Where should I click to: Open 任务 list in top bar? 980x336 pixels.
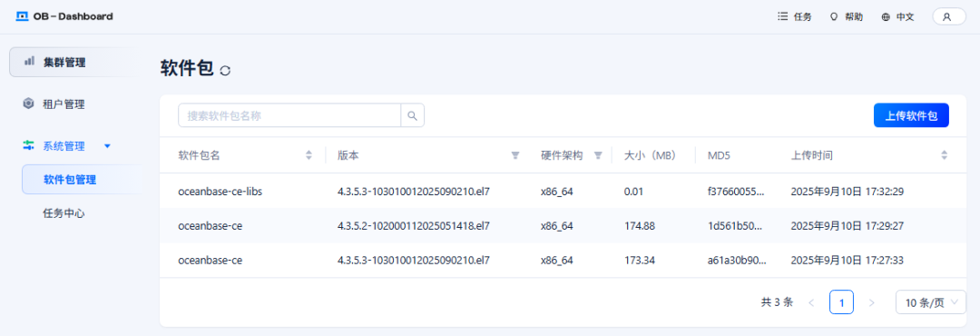tap(794, 17)
